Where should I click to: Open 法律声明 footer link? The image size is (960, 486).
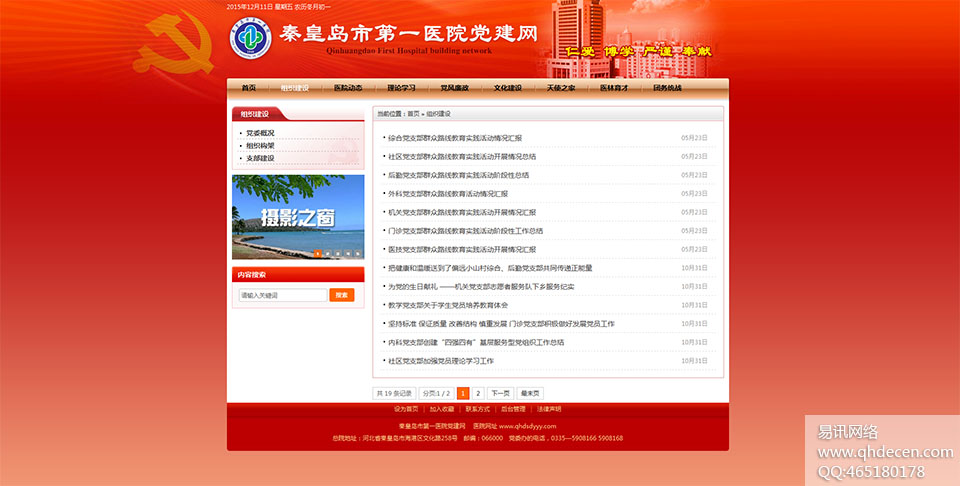(x=549, y=409)
